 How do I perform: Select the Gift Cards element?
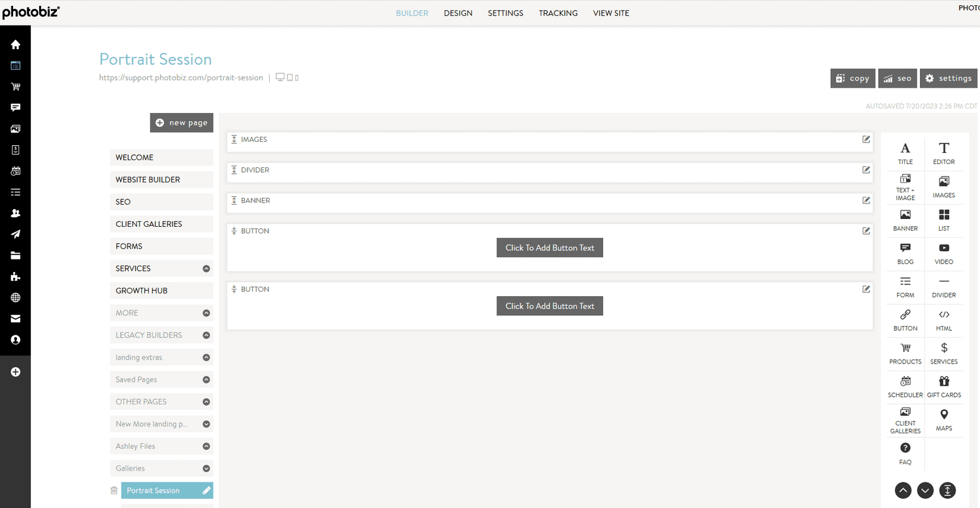click(x=943, y=386)
